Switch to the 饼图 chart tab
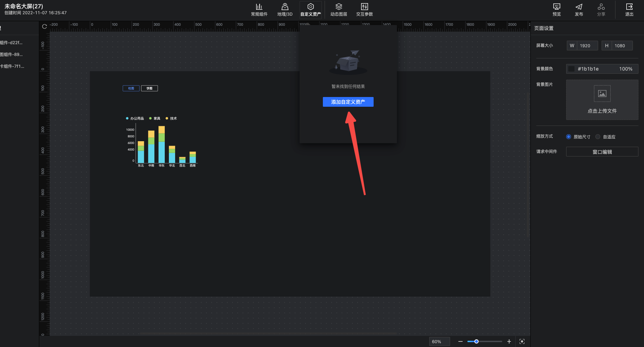 [x=149, y=88]
